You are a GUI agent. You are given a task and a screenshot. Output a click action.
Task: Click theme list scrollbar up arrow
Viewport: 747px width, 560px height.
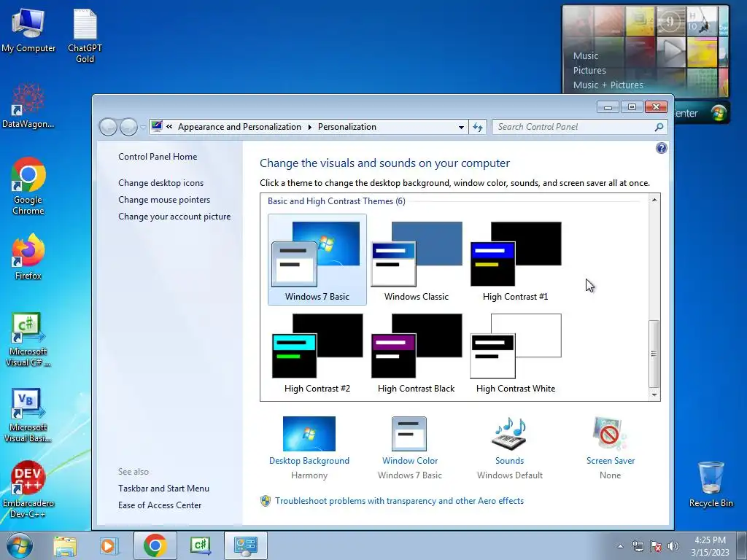[x=654, y=200]
